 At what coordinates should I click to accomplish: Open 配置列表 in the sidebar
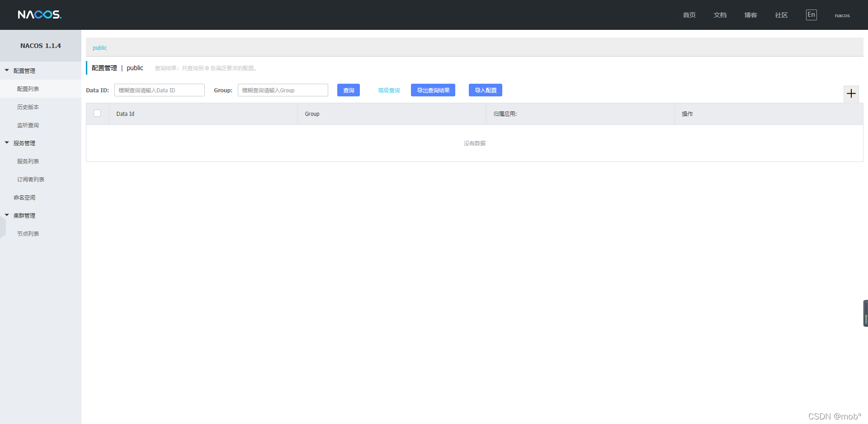pyautogui.click(x=28, y=89)
